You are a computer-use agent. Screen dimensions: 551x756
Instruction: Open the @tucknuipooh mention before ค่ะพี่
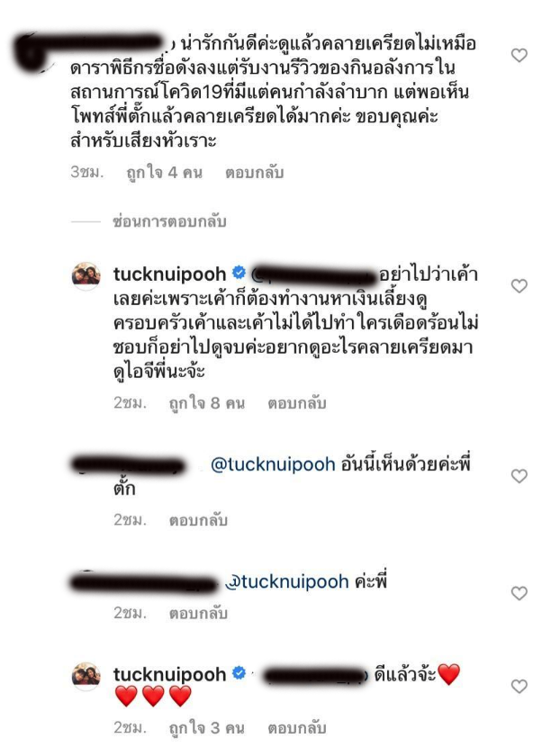tap(287, 581)
